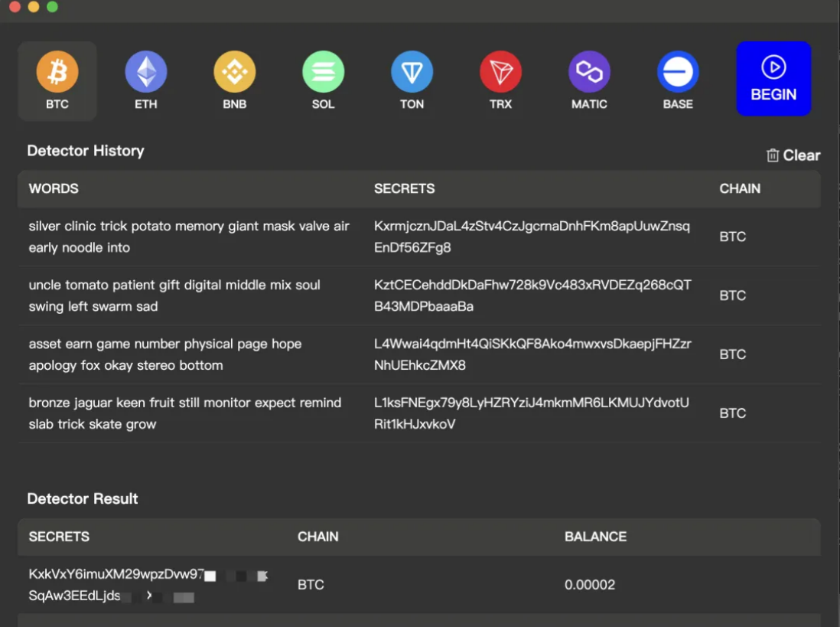Click the WORDS column header
This screenshot has height=627, width=840.
coord(54,188)
